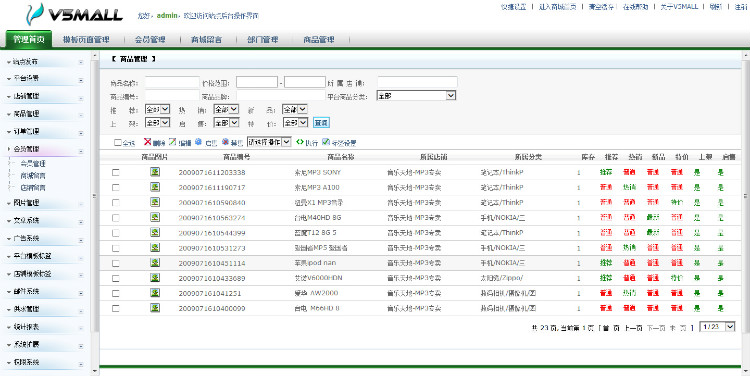Open the product image icon for 2009071611203338

tap(155, 172)
